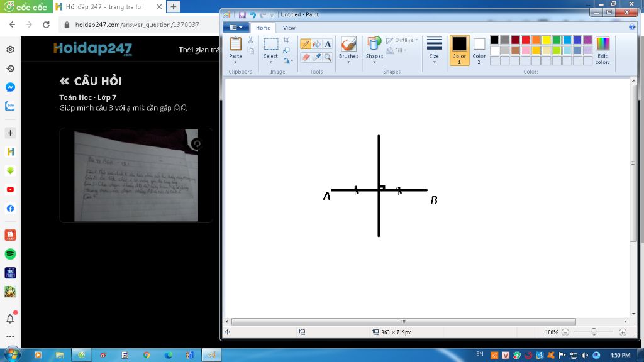Open Messenger in the browser sidebar
The width and height of the screenshot is (644, 362).
click(x=10, y=87)
